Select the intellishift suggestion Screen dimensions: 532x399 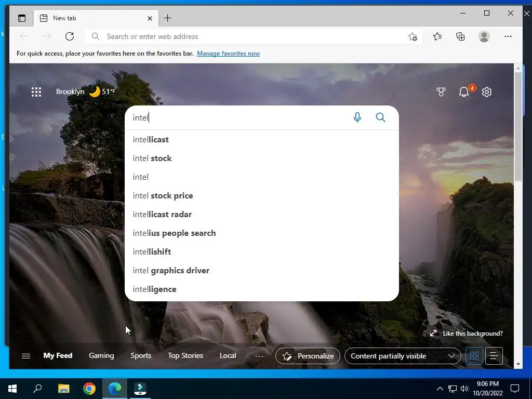262,251
